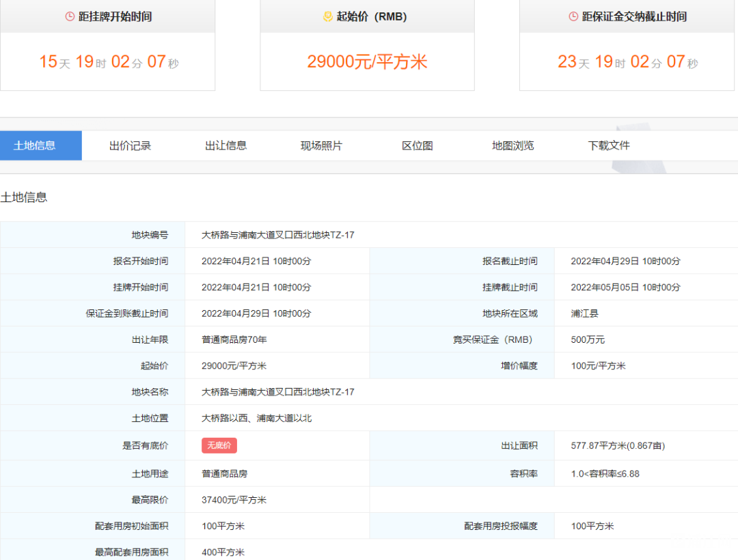Select the 土地信息 tab

click(x=41, y=145)
